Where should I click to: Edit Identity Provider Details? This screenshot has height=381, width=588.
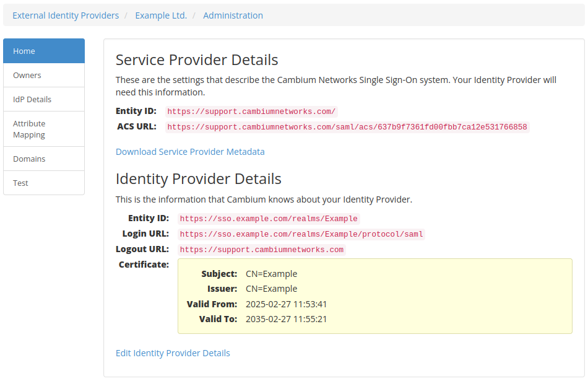[x=173, y=353]
